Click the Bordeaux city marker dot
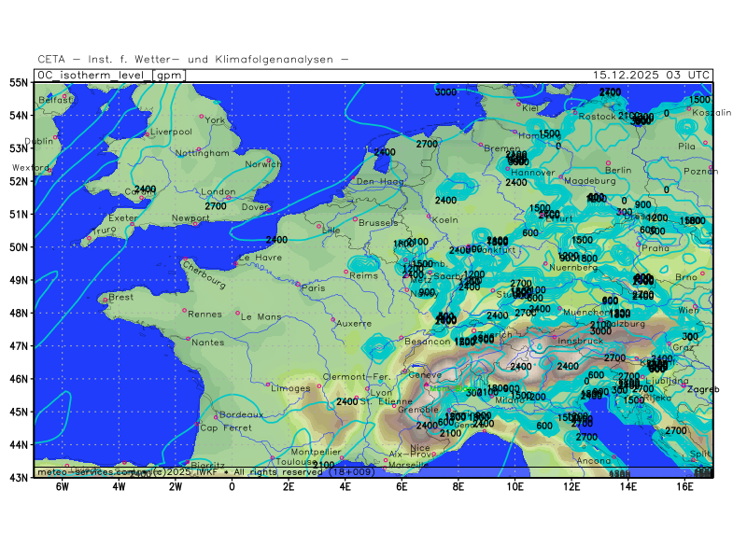Viewport: 747px width, 560px height. pos(217,416)
